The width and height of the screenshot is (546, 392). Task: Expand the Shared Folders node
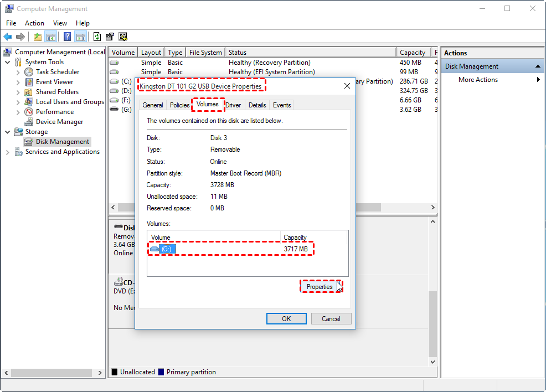click(18, 92)
